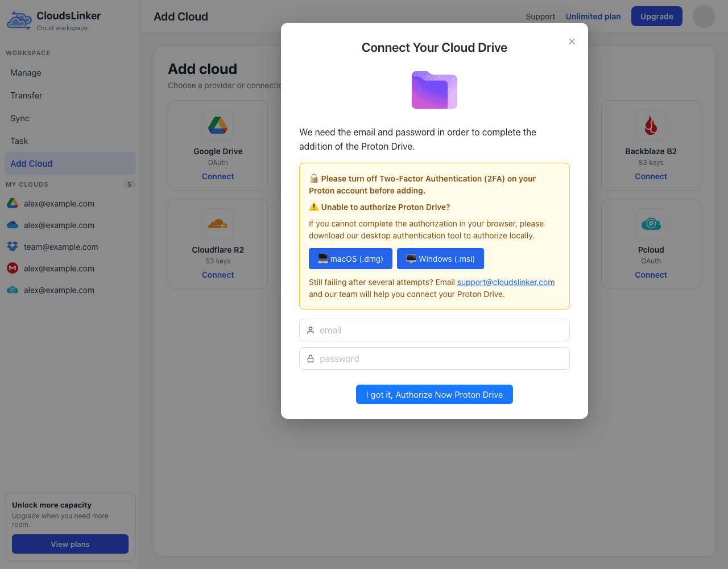
Task: Connect Google Drive via its Connect link
Action: point(218,176)
